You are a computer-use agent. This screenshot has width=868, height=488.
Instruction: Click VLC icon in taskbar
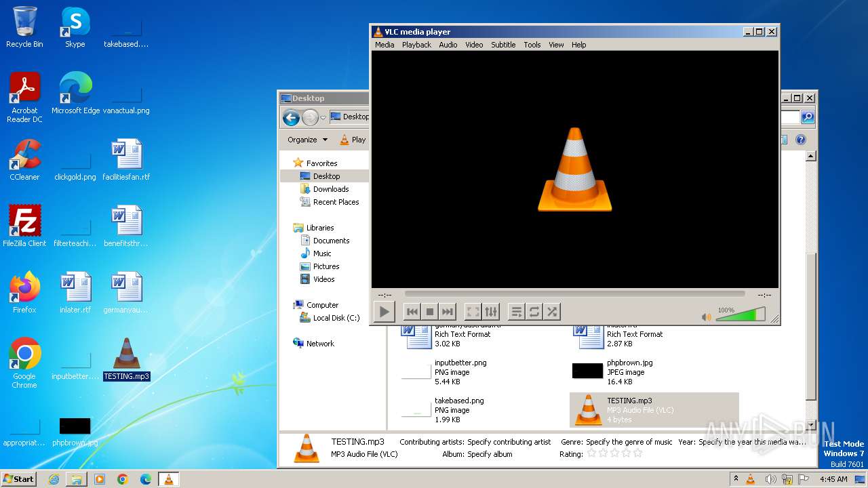coord(169,479)
